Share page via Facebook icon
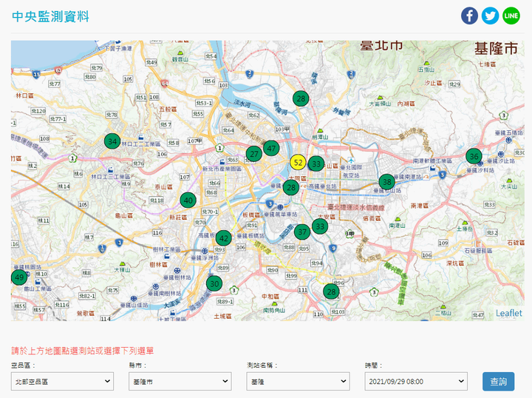532x398 pixels. click(x=470, y=16)
